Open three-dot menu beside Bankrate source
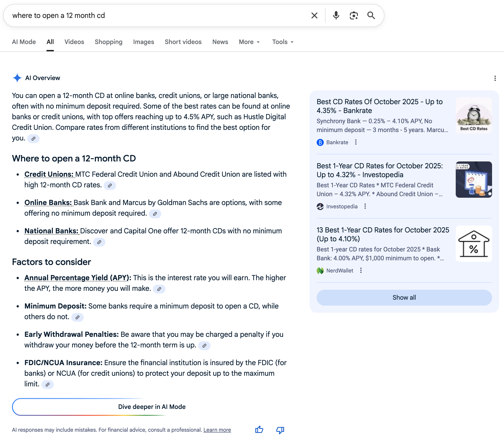504x439 pixels. pos(356,142)
